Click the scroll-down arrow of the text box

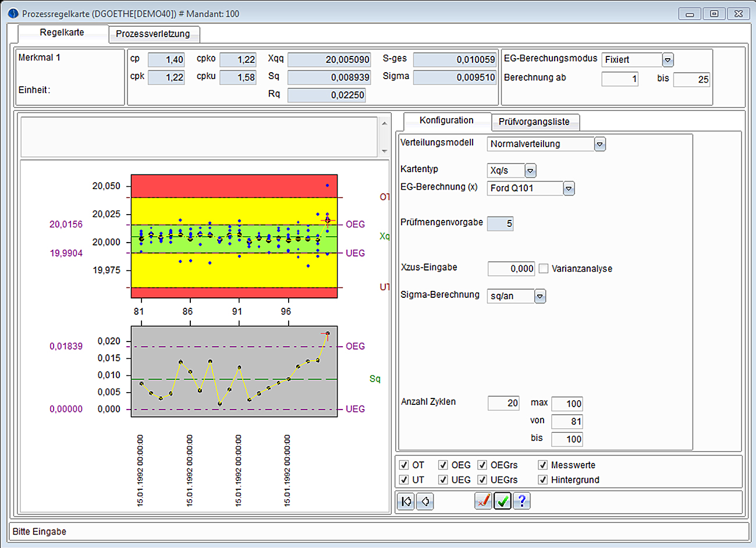click(x=384, y=151)
